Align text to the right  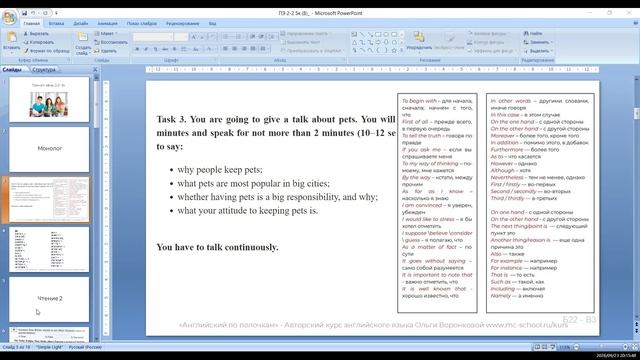244,49
